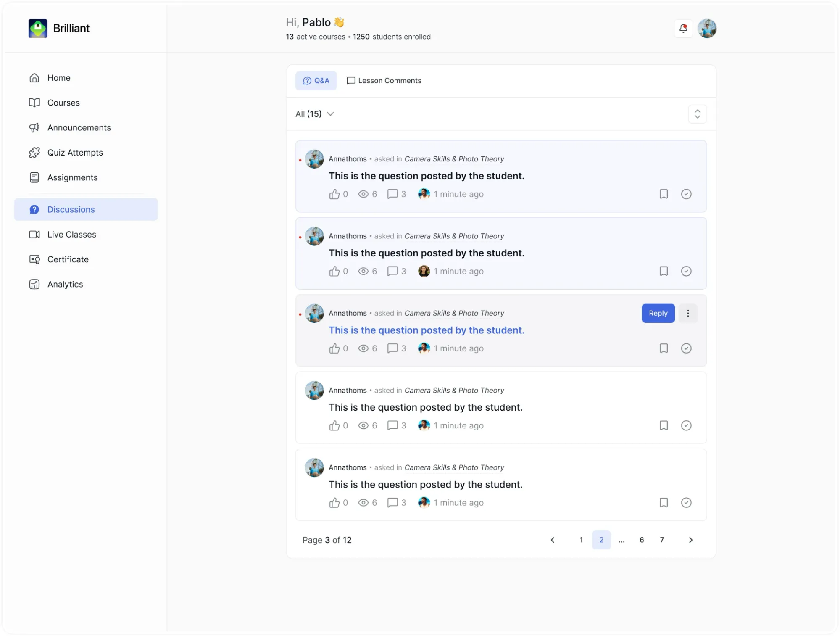This screenshot has width=840, height=636.
Task: Go to previous page arrow
Action: [553, 540]
